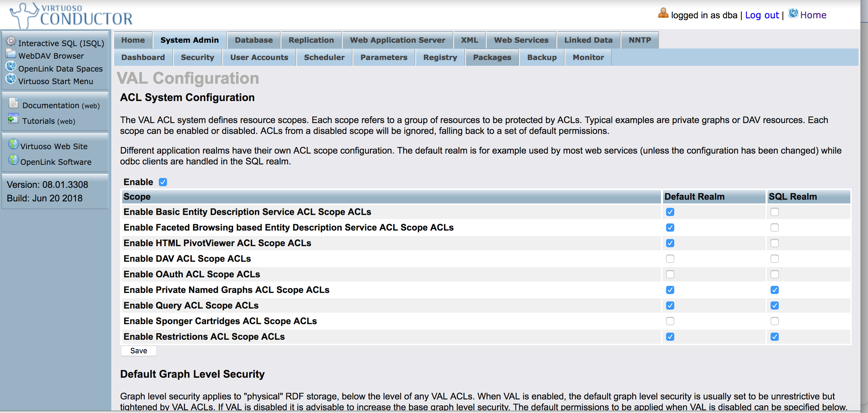The width and height of the screenshot is (868, 413).
Task: Click the Tutorials icon in sidebar
Action: 14,119
